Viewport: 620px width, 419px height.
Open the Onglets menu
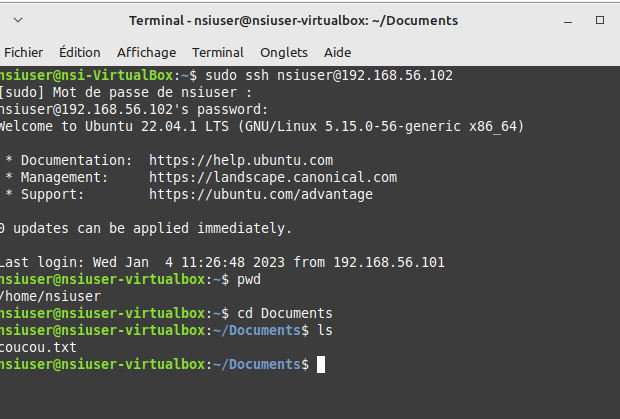pyautogui.click(x=284, y=52)
